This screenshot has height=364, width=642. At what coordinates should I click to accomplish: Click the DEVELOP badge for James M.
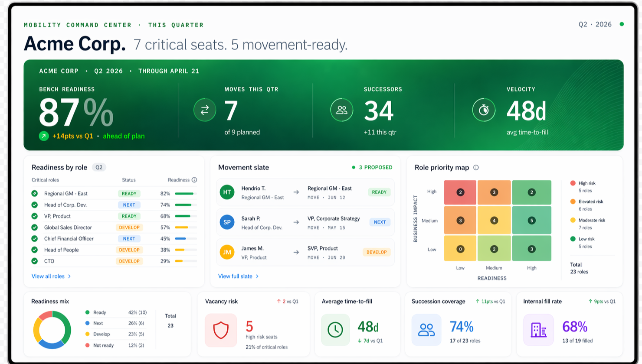377,251
